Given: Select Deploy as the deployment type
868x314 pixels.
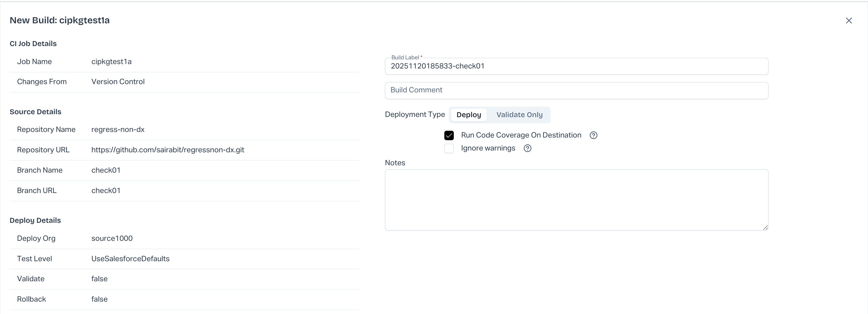Looking at the screenshot, I should point(468,115).
